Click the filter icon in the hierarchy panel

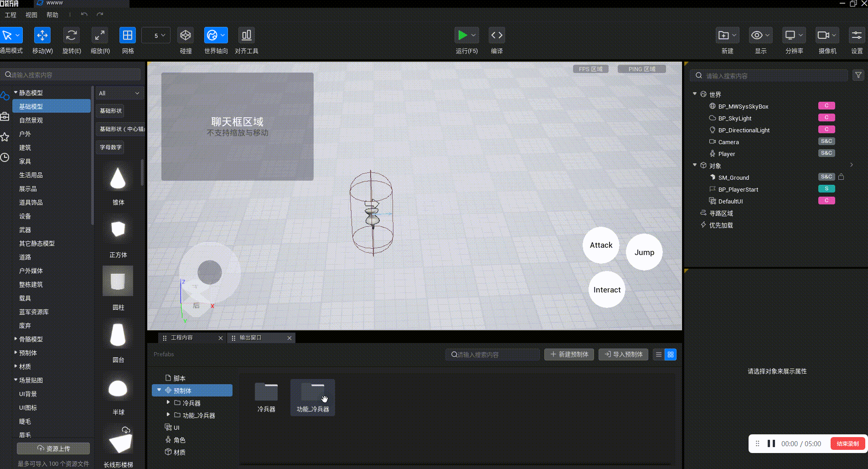tap(858, 75)
